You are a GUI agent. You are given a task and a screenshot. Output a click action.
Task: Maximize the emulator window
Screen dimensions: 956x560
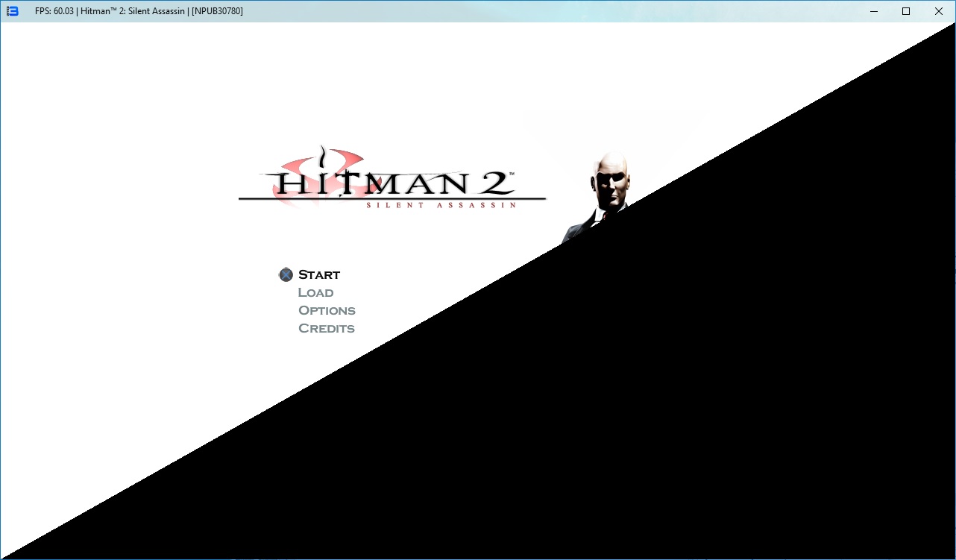click(x=906, y=11)
